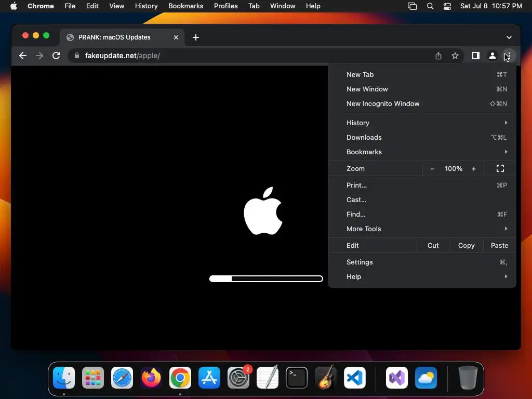Choose New Window menu entry

[422, 89]
